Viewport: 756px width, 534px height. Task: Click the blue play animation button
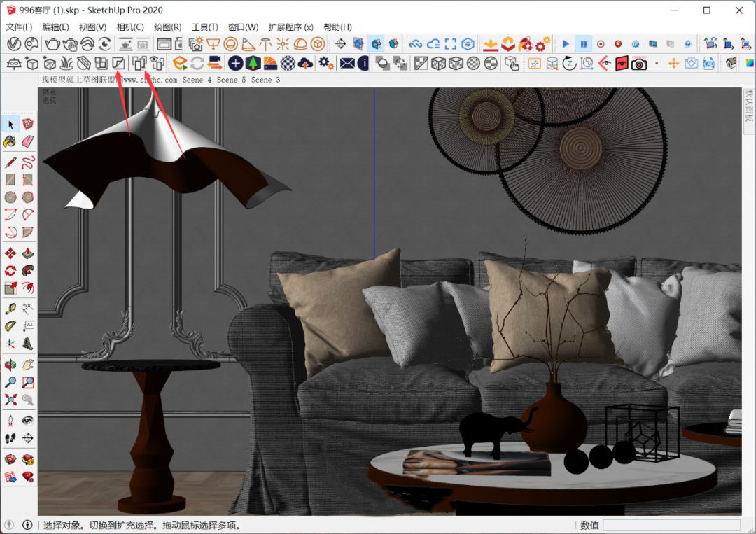(x=566, y=44)
